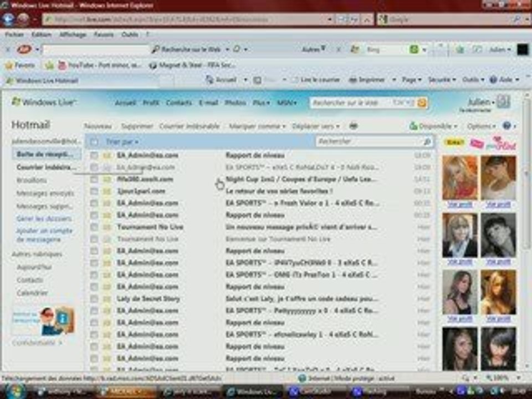Tick checkbox for bold Tournament No Live email
The image size is (532, 399).
(x=94, y=227)
